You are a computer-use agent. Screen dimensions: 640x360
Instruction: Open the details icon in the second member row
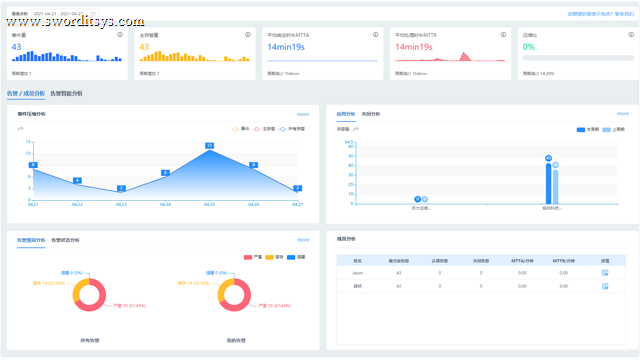(605, 286)
